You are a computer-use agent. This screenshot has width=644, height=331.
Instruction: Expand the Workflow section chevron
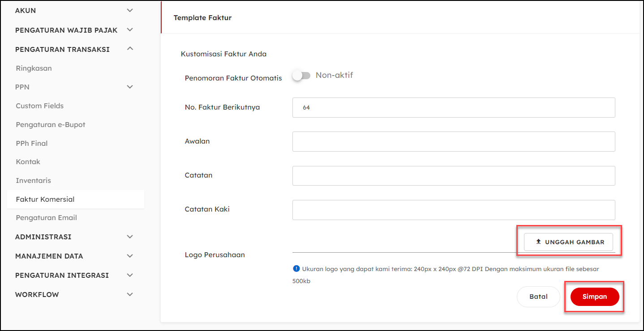pyautogui.click(x=130, y=294)
